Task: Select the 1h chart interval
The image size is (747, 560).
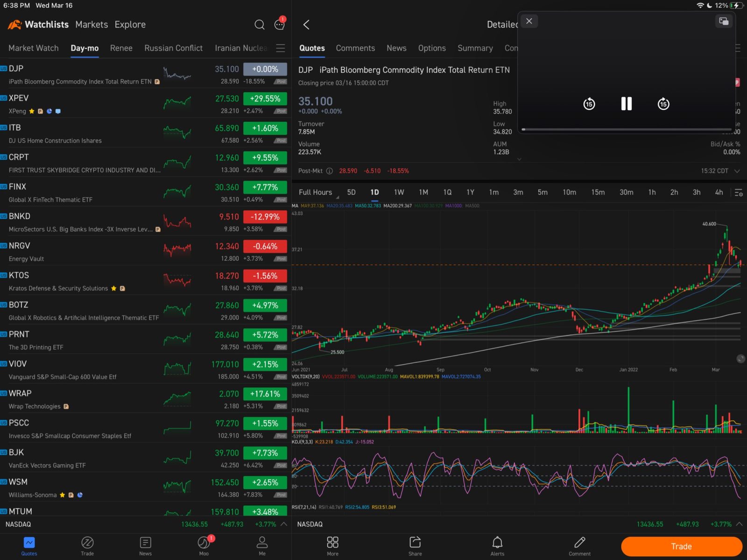Action: (652, 192)
